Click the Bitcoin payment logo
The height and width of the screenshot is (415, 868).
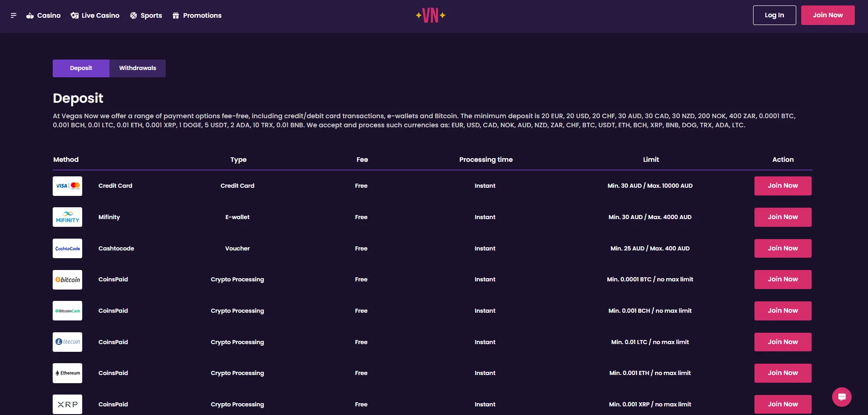click(67, 280)
